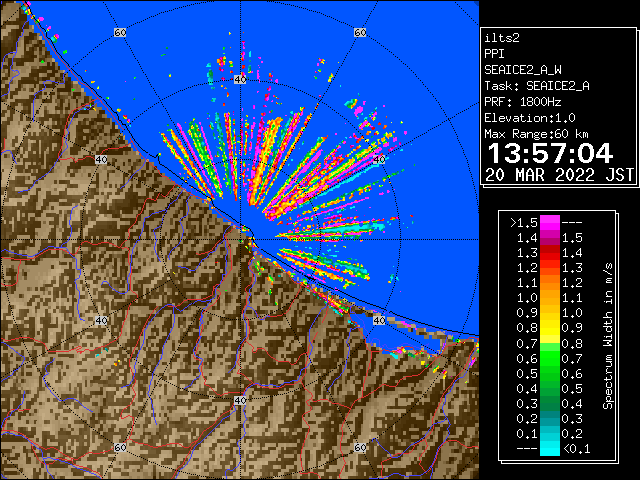Pick the orange band of the color scale
This screenshot has height=480, width=640.
point(550,290)
